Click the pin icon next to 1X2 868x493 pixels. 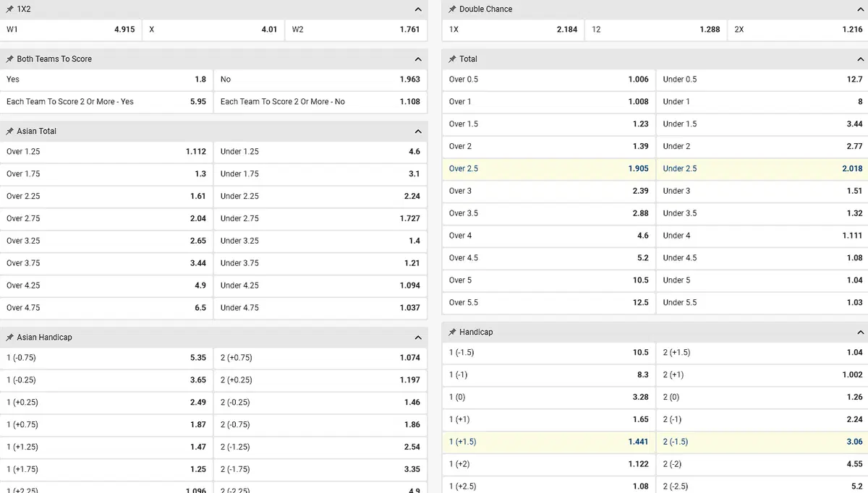click(10, 9)
